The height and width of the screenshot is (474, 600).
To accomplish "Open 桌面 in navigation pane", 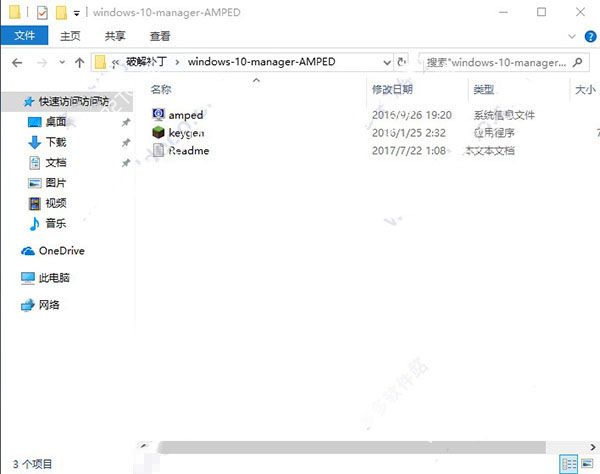I will [x=56, y=122].
